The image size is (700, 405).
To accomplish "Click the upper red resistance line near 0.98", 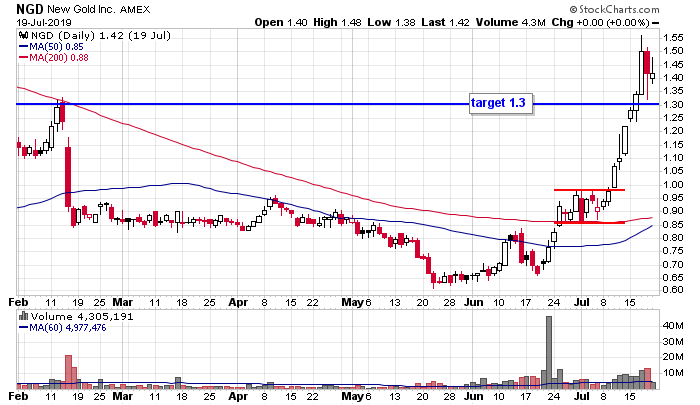I will point(589,190).
